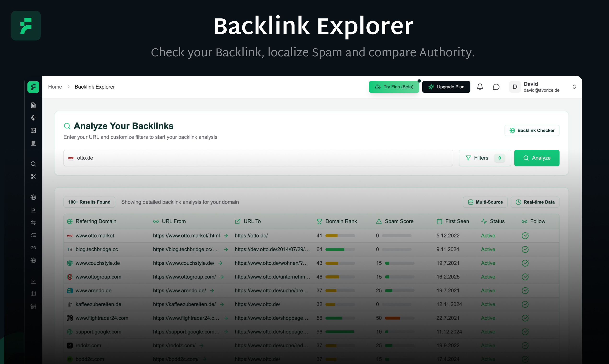The image size is (609, 364).
Task: Click the bar chart layout icon in sidebar
Action: (33, 143)
